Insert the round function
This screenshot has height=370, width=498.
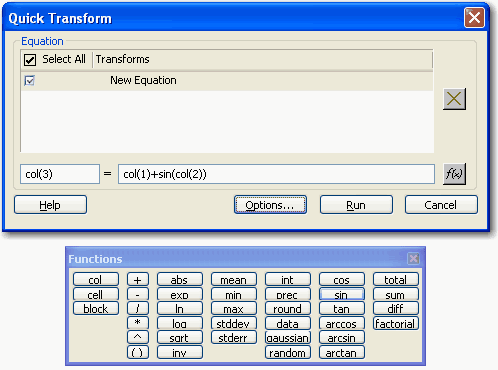click(x=288, y=308)
